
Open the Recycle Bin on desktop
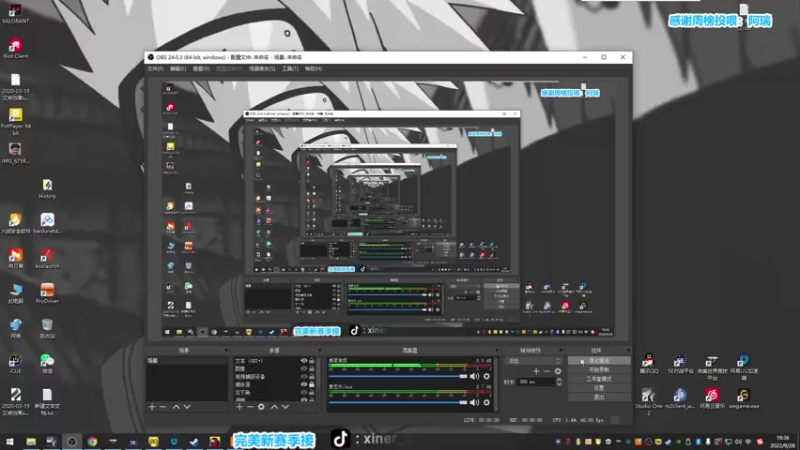[47, 328]
